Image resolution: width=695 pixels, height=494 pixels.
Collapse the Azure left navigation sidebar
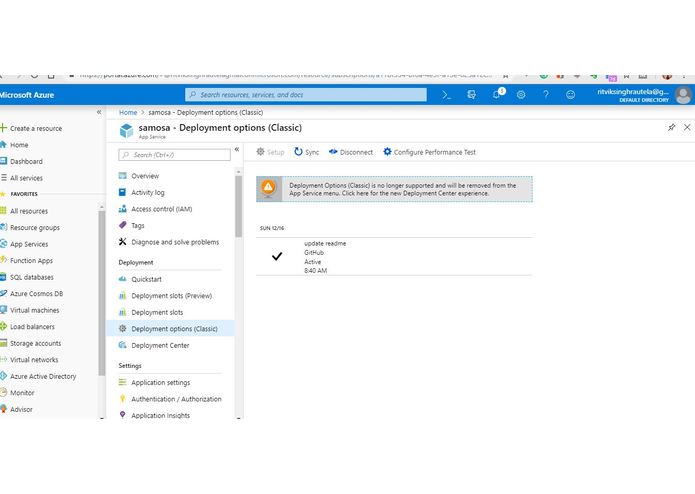coord(99,112)
